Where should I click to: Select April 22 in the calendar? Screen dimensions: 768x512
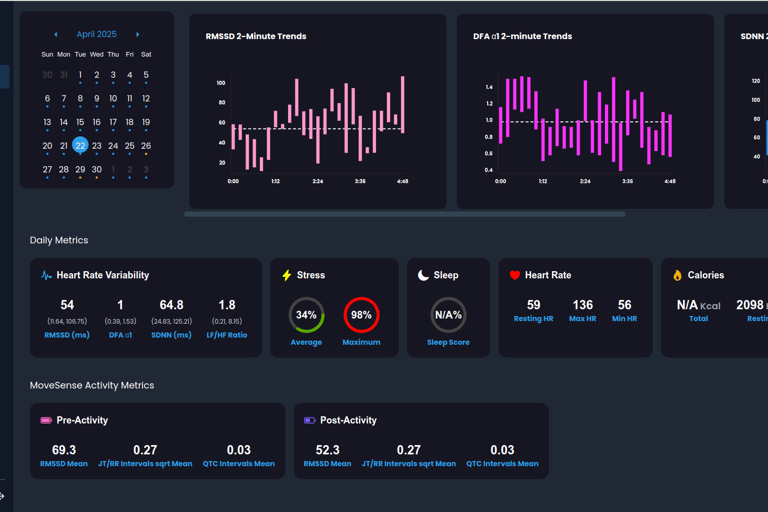click(x=80, y=146)
